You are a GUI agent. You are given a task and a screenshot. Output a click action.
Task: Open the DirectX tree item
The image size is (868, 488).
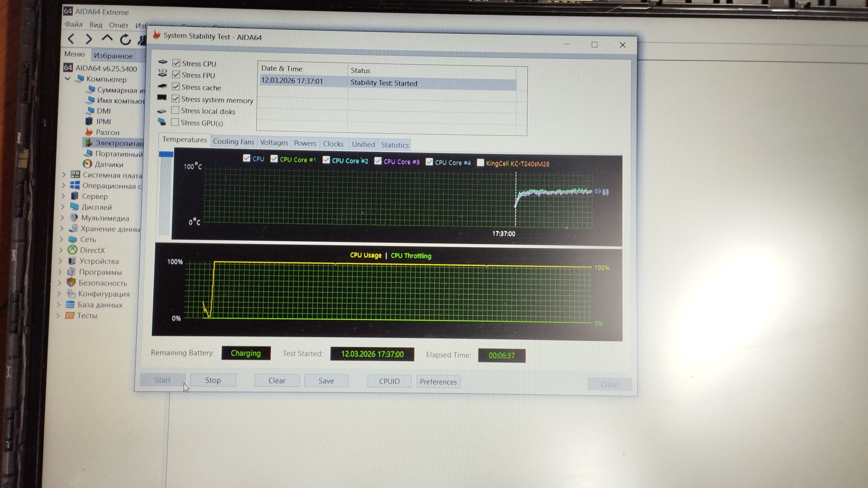click(x=92, y=250)
